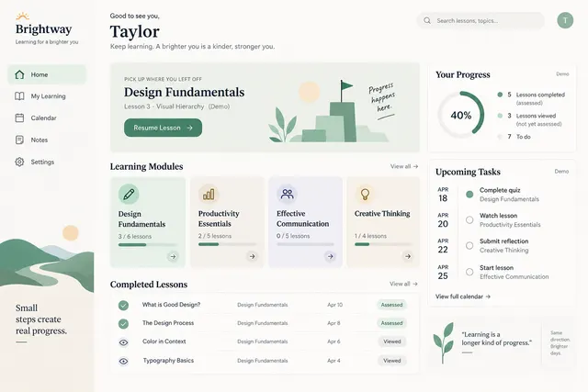Check off the Start lesson task
This screenshot has width=588, height=392.
click(x=469, y=272)
